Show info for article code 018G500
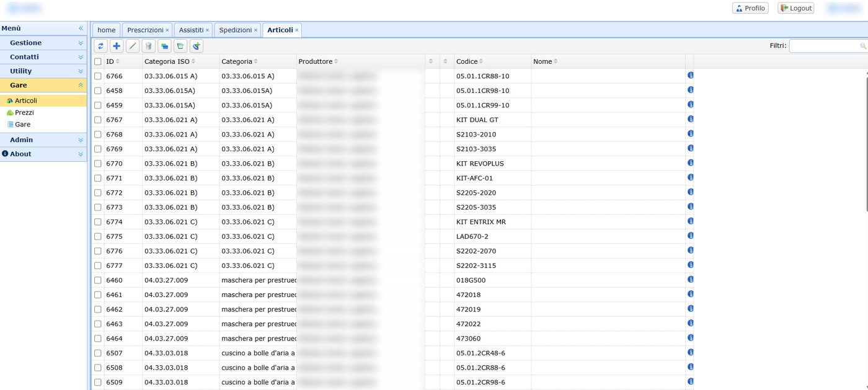The image size is (868, 390). pyautogui.click(x=690, y=280)
